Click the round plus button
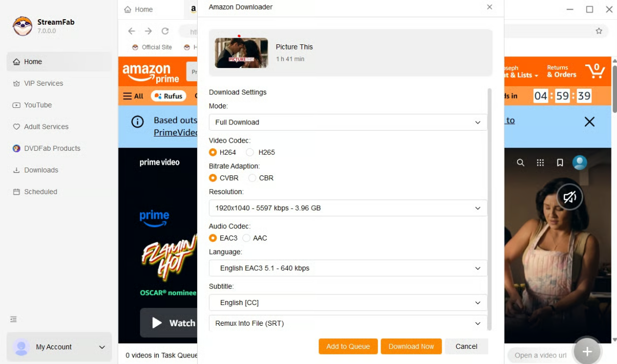Screen dimensions: 617x364 click(587, 351)
